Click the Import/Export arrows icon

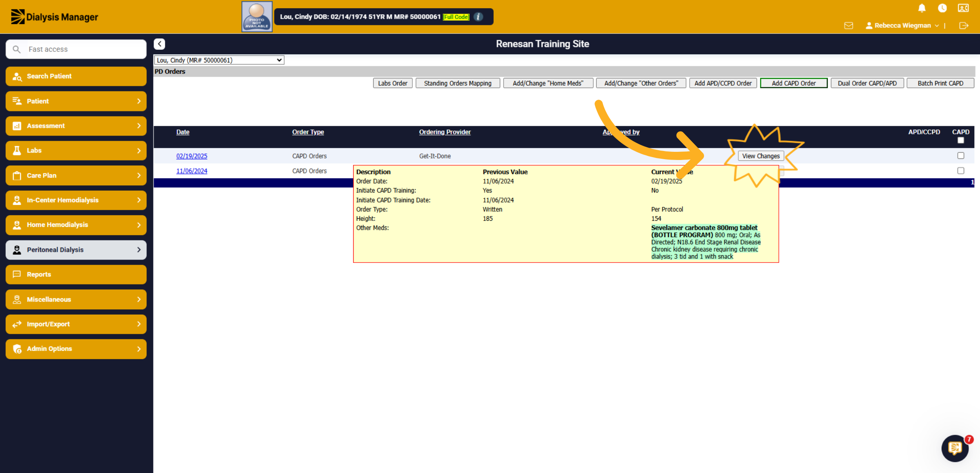click(x=17, y=324)
